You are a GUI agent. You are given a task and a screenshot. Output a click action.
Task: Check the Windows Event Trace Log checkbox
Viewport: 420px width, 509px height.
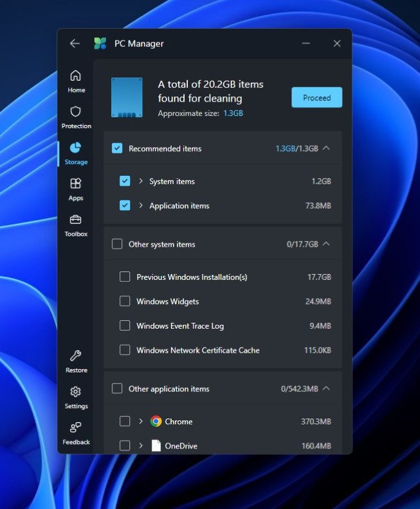125,325
